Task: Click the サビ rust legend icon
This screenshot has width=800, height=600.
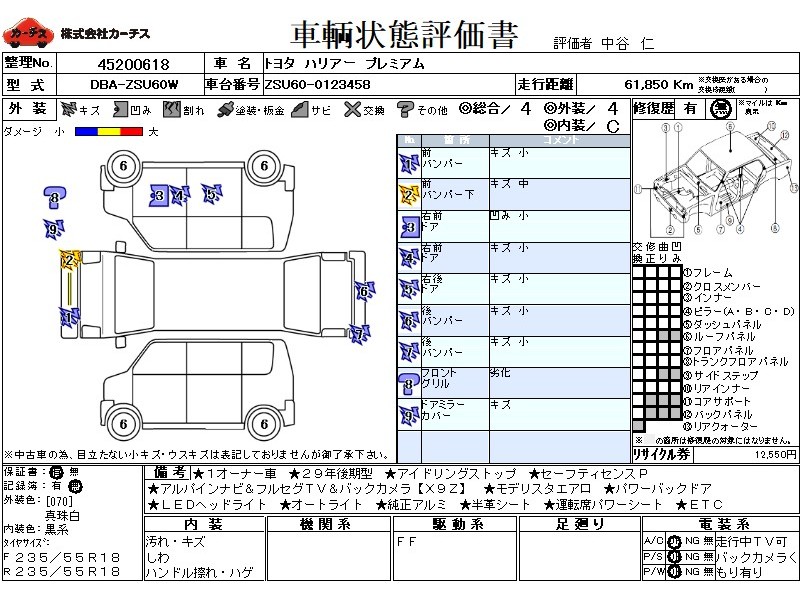Action: coord(301,109)
